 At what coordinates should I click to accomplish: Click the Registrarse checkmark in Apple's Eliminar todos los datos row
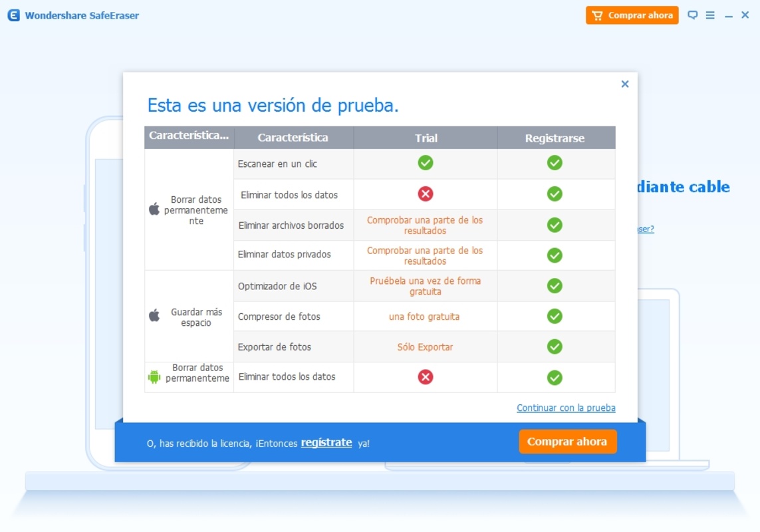click(555, 194)
